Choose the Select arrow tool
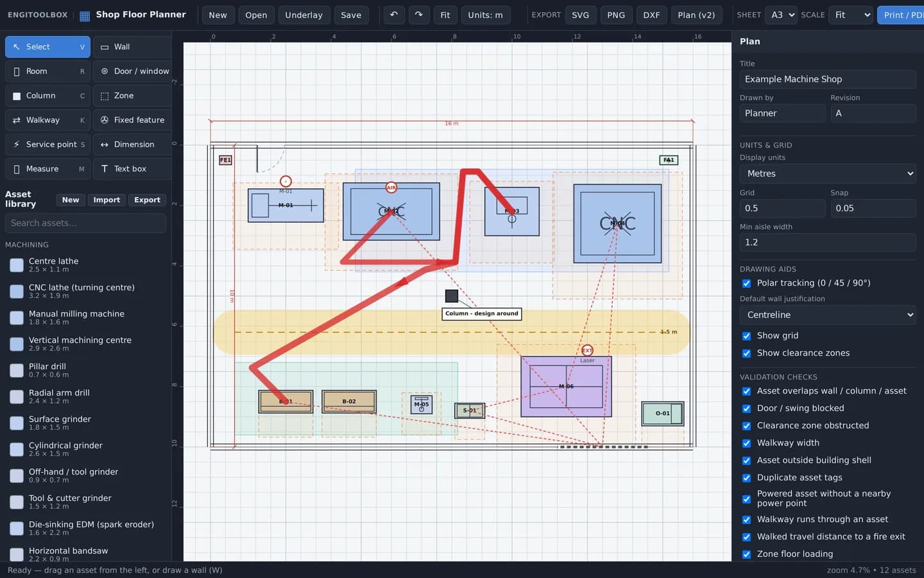 pyautogui.click(x=47, y=47)
